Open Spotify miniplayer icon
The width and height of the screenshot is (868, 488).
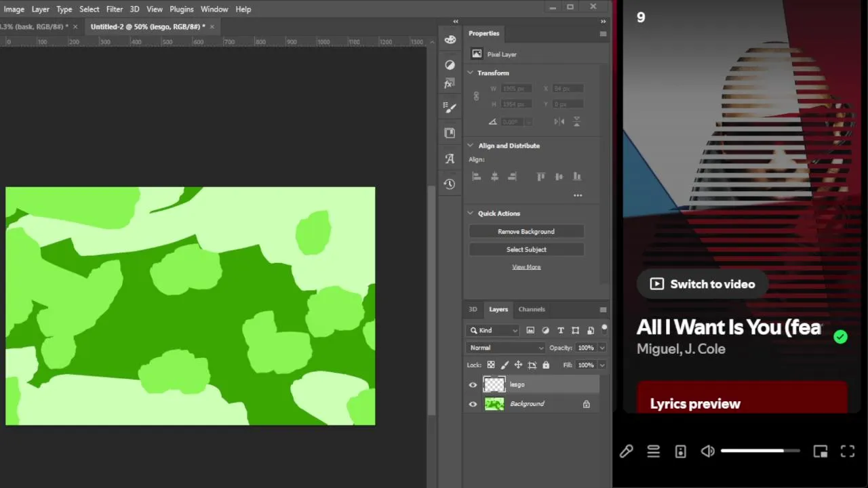821,451
